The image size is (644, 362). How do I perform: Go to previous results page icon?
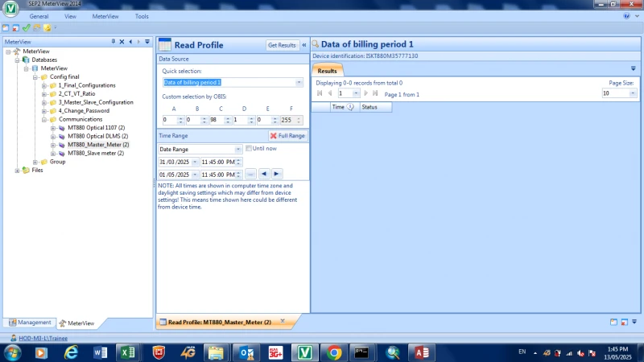330,93
